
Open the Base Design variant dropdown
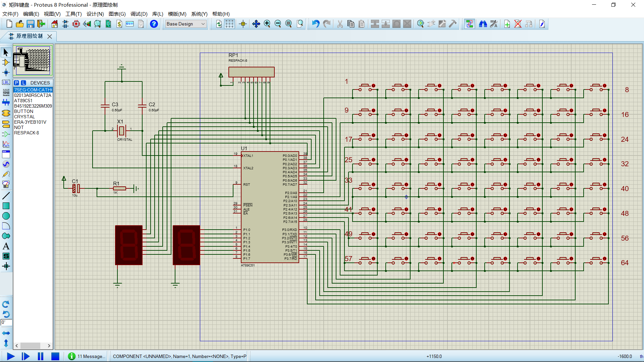tap(185, 24)
